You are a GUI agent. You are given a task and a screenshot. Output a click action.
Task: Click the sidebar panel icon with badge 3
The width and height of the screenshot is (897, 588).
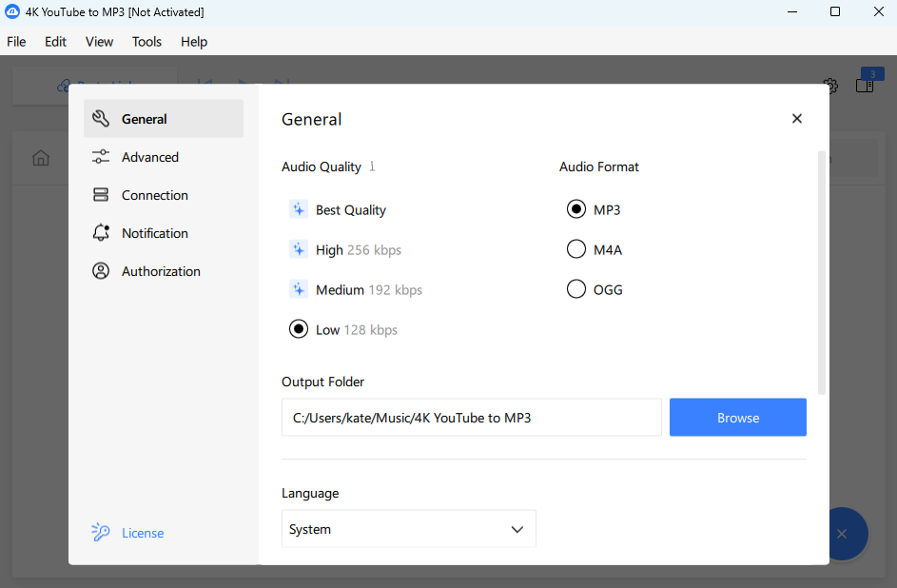pyautogui.click(x=865, y=85)
